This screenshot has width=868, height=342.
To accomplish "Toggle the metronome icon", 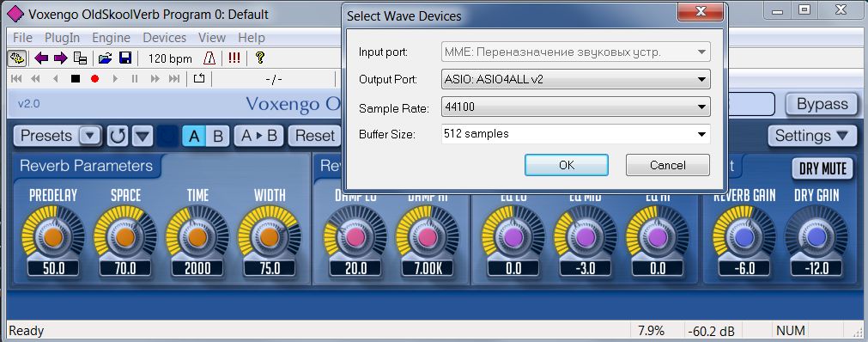I will [209, 58].
